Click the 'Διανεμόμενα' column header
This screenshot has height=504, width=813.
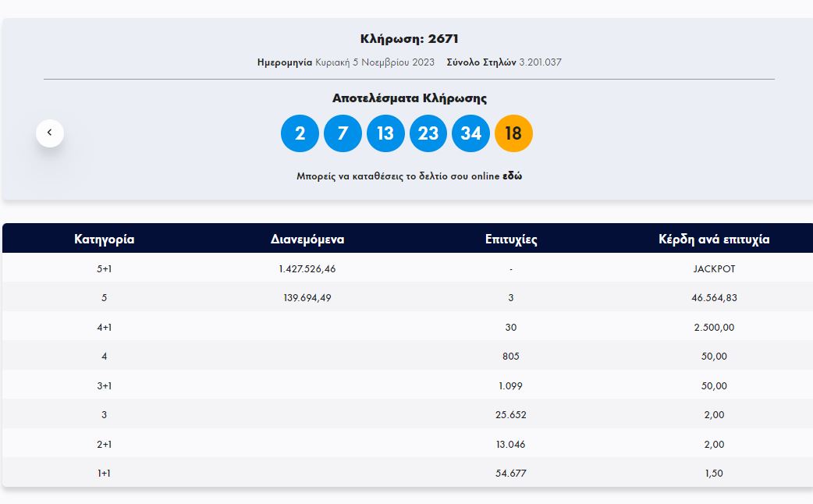tap(307, 240)
